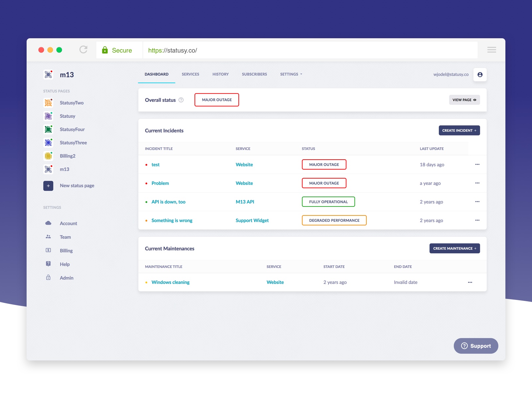
Task: Open Admin in the sidebar
Action: tap(66, 278)
